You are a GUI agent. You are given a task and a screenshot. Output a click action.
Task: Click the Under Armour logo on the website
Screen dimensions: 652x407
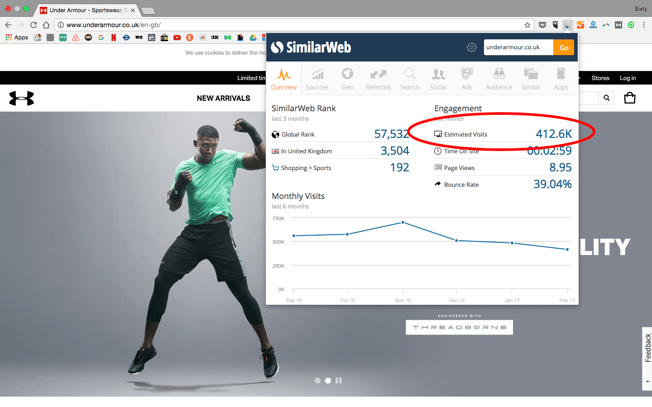[21, 99]
